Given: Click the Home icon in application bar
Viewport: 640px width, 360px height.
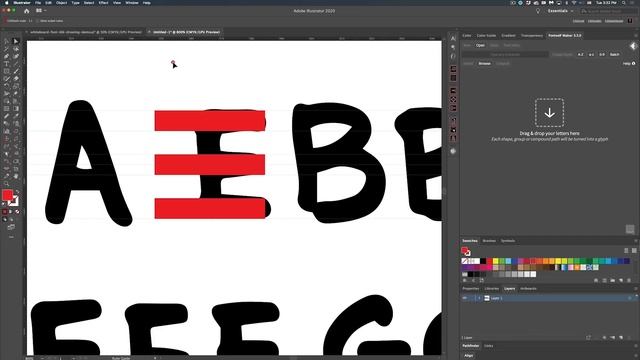Looking at the screenshot, I should (27, 11).
